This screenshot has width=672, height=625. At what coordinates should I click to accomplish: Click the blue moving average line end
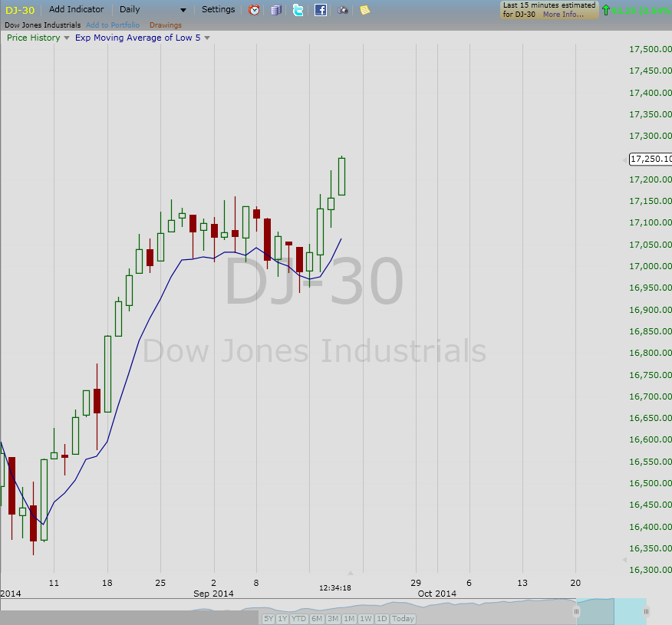pyautogui.click(x=341, y=239)
